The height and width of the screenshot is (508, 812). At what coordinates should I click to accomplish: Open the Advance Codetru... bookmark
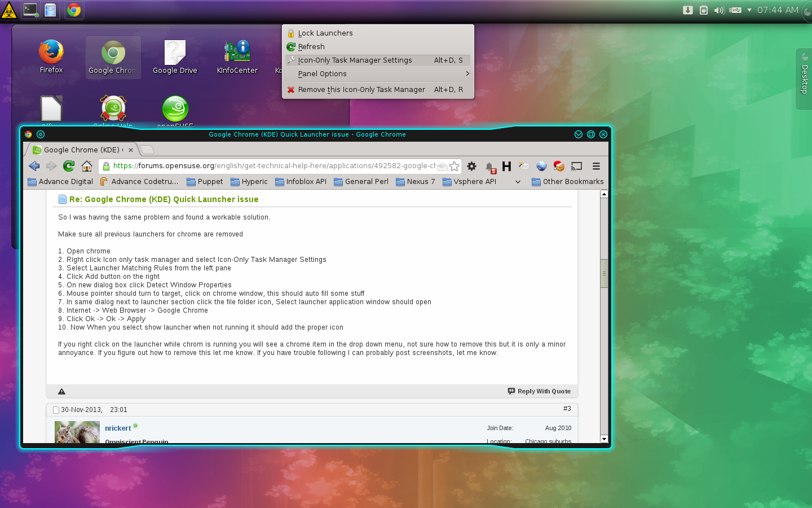tap(139, 182)
